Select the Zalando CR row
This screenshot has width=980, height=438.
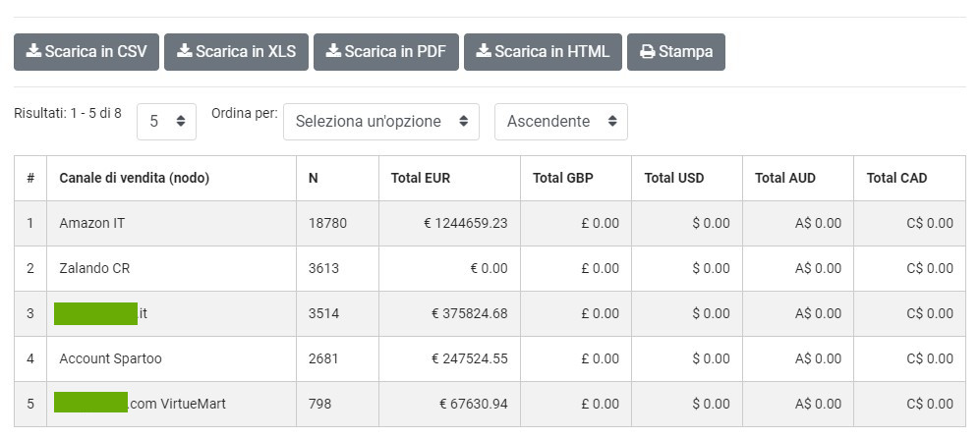(x=94, y=268)
